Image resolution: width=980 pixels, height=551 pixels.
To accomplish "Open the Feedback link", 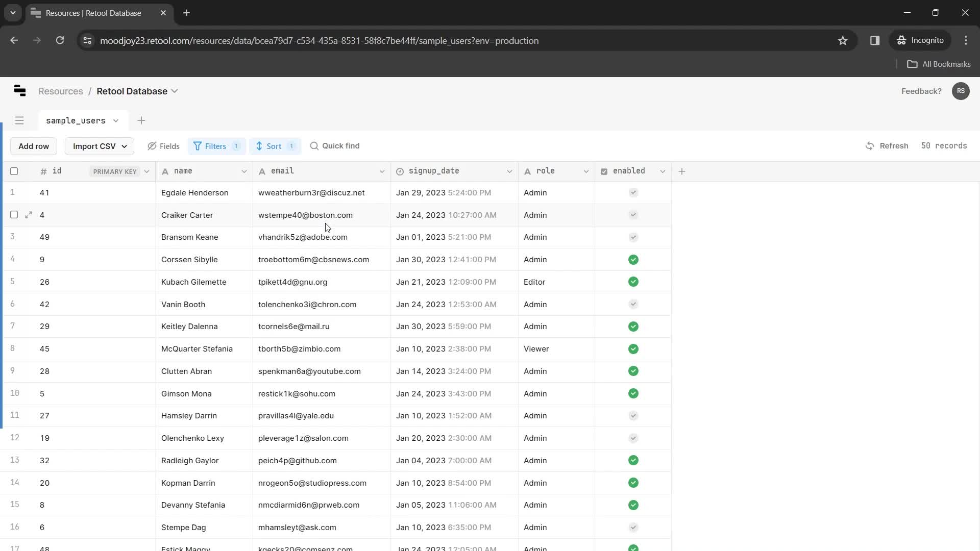I will [921, 91].
